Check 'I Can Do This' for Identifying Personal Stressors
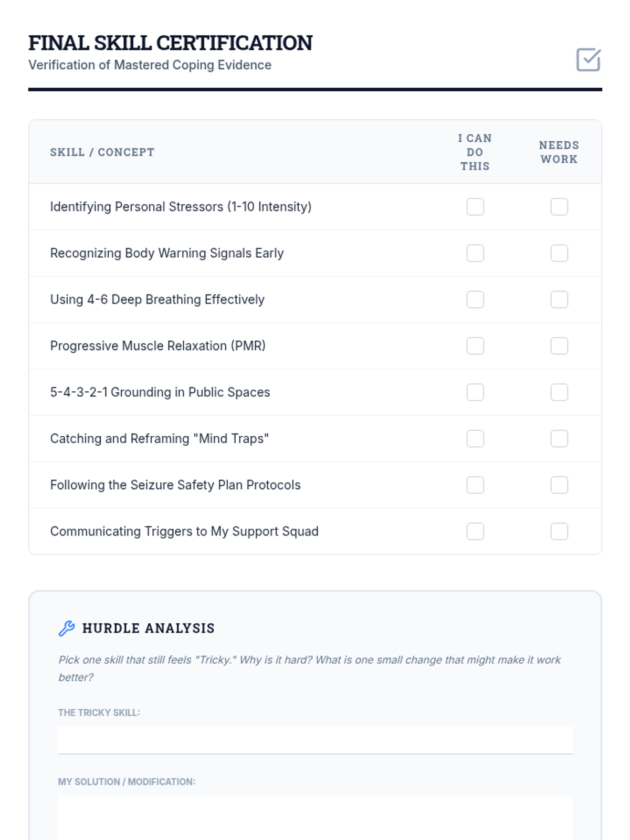 475,207
